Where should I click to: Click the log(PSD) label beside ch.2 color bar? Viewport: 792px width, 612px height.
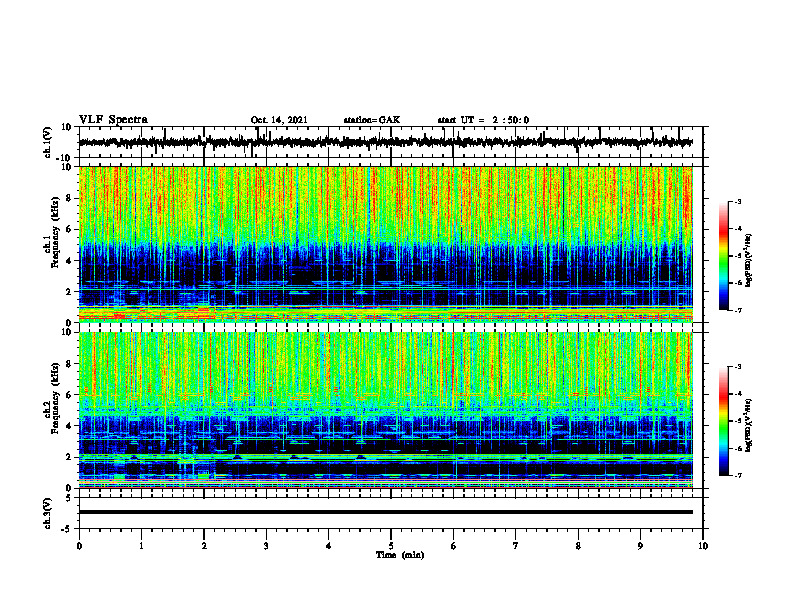(x=749, y=425)
